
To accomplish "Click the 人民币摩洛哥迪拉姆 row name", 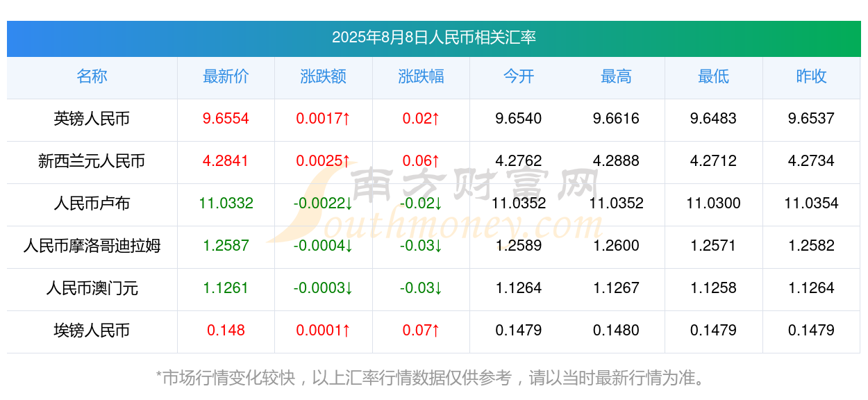I will click(x=92, y=246).
